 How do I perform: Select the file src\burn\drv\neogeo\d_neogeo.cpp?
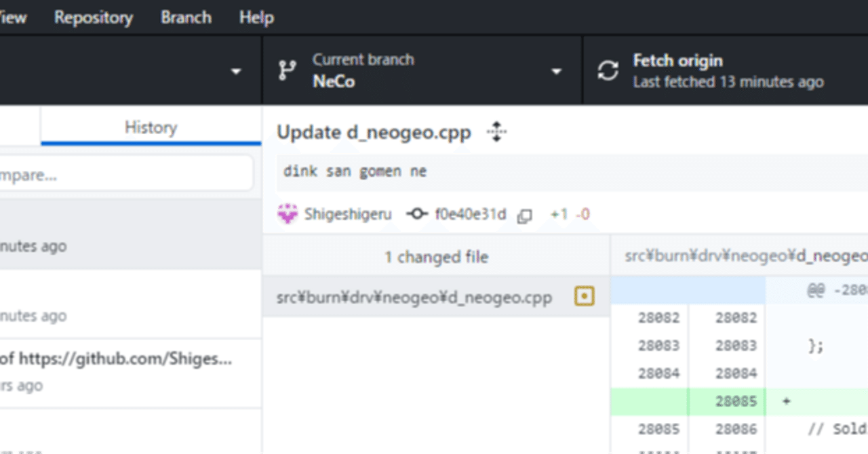[414, 297]
